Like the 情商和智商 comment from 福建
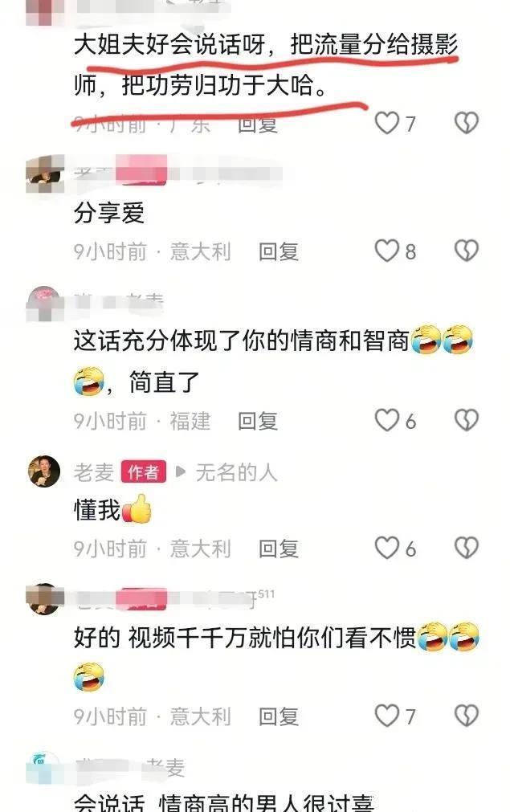 pyautogui.click(x=387, y=420)
